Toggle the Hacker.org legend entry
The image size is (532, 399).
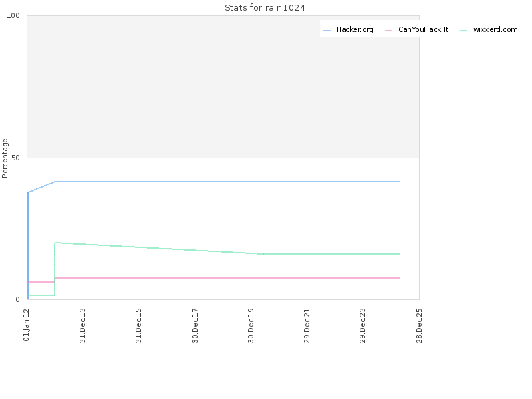coord(348,29)
